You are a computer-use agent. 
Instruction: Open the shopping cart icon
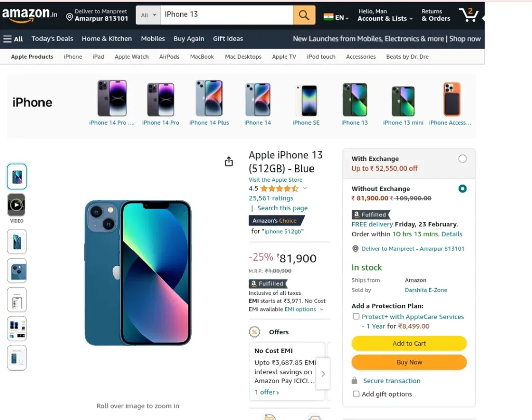pos(469,15)
